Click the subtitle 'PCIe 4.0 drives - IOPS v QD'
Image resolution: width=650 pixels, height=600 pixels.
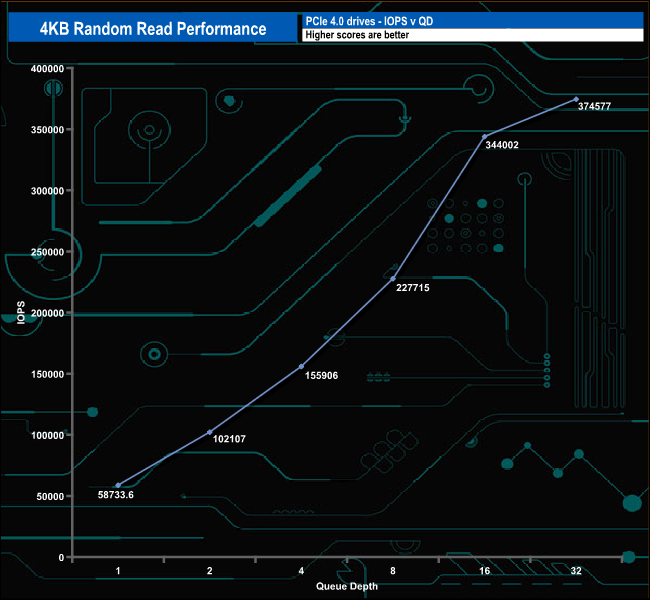(369, 21)
